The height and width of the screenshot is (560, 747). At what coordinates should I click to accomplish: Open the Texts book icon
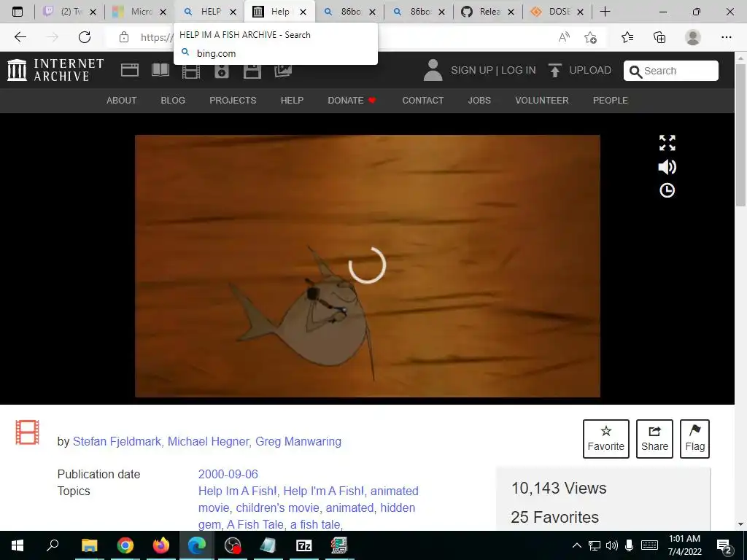(160, 70)
